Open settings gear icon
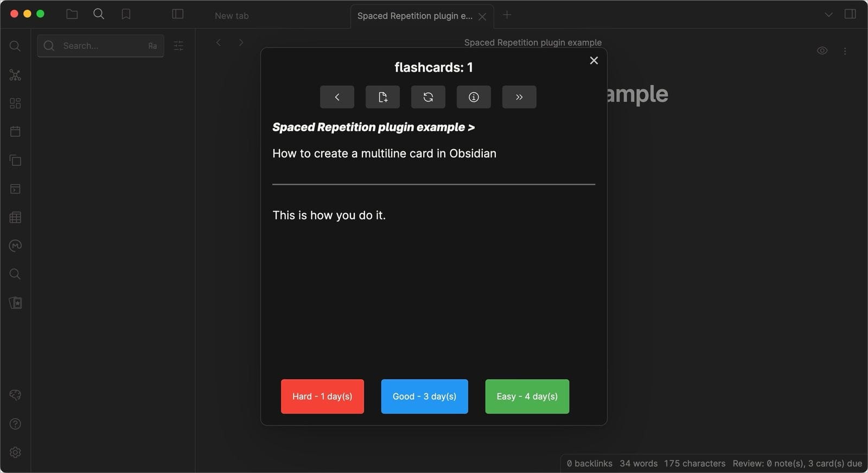868x473 pixels. point(15,452)
